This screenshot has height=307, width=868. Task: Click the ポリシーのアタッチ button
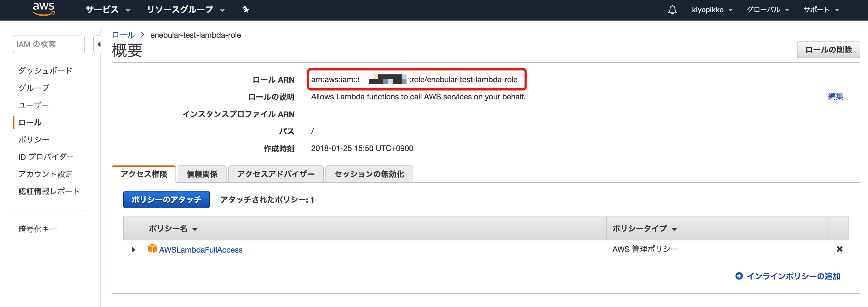point(166,200)
